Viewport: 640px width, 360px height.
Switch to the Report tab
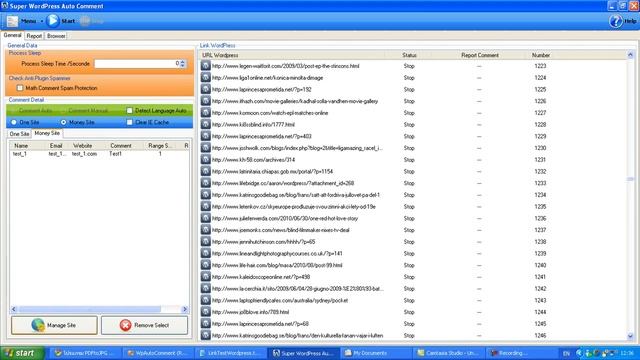[x=34, y=36]
